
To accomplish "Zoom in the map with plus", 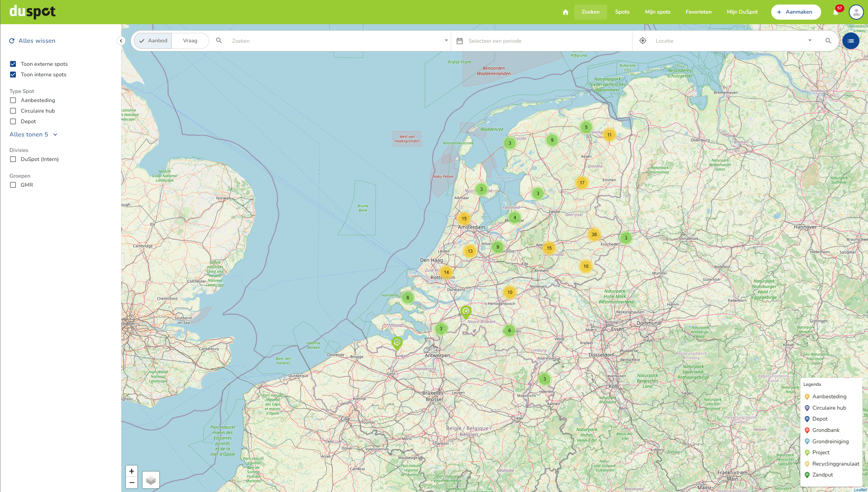I will click(x=132, y=471).
